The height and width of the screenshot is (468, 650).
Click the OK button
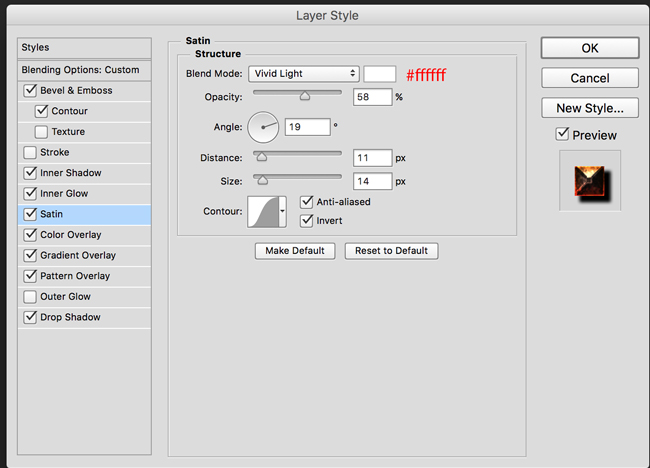pyautogui.click(x=590, y=48)
